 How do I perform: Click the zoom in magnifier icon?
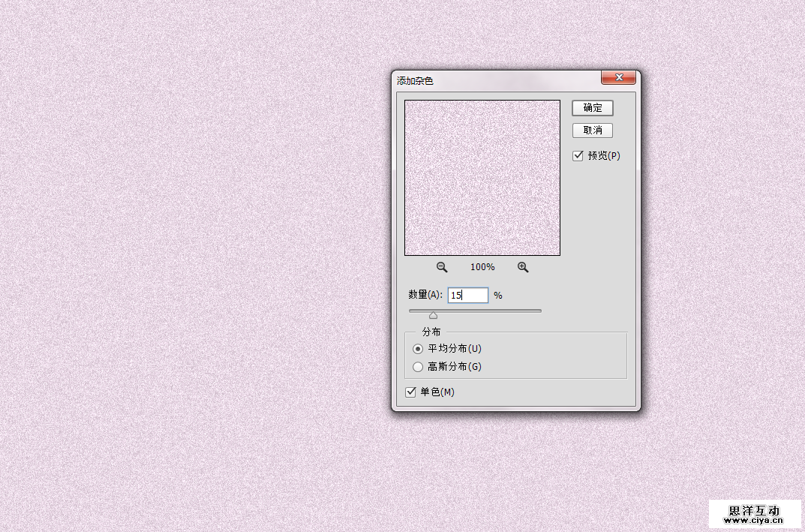(523, 267)
